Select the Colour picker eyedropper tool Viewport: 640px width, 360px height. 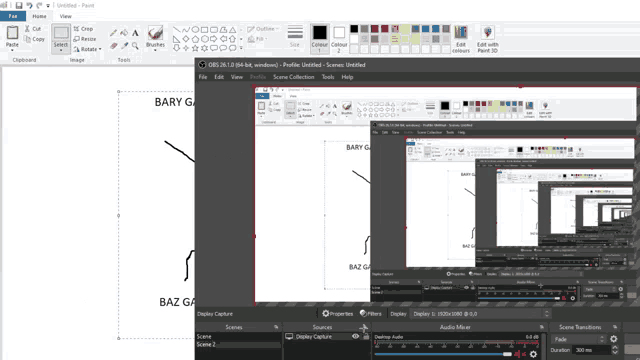click(x=124, y=46)
